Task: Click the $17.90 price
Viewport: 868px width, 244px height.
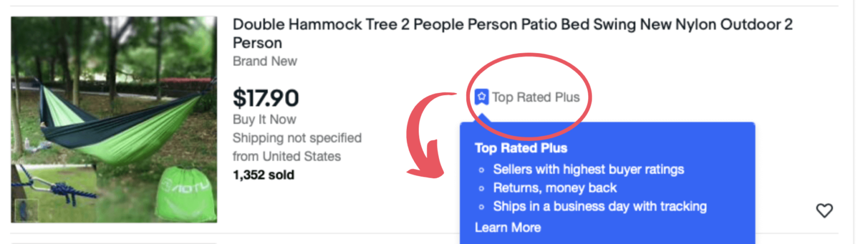Action: point(266,98)
